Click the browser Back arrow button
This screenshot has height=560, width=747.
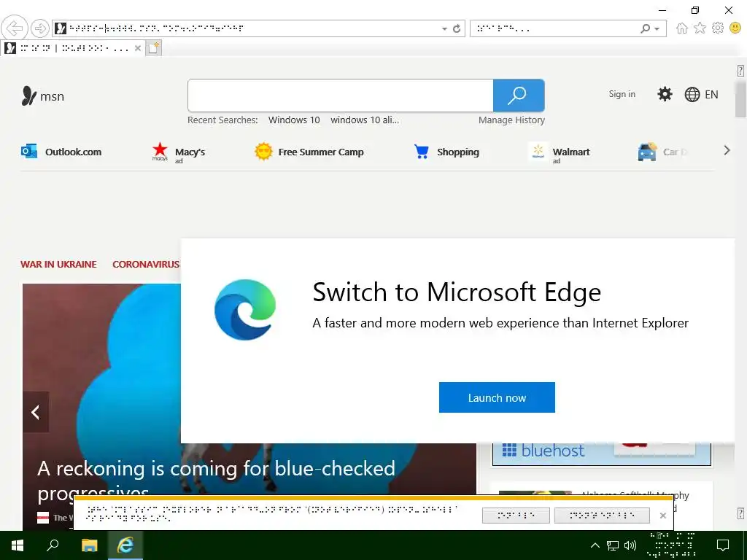[x=15, y=28]
